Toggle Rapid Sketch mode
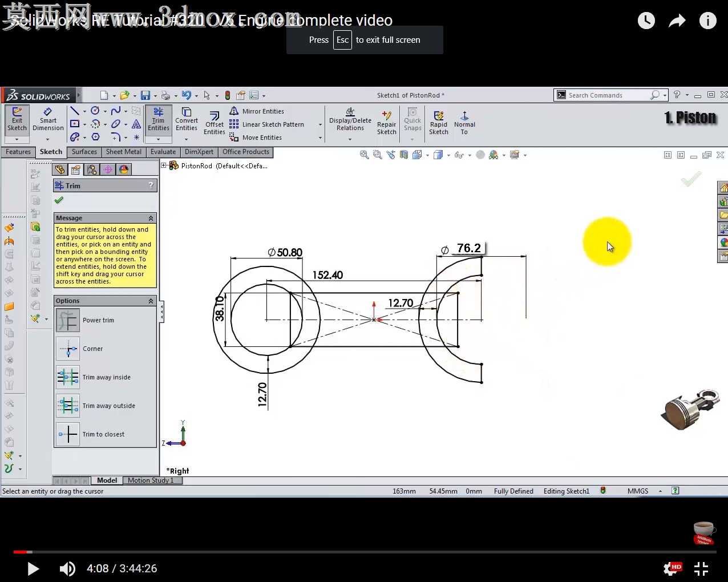 [439, 123]
